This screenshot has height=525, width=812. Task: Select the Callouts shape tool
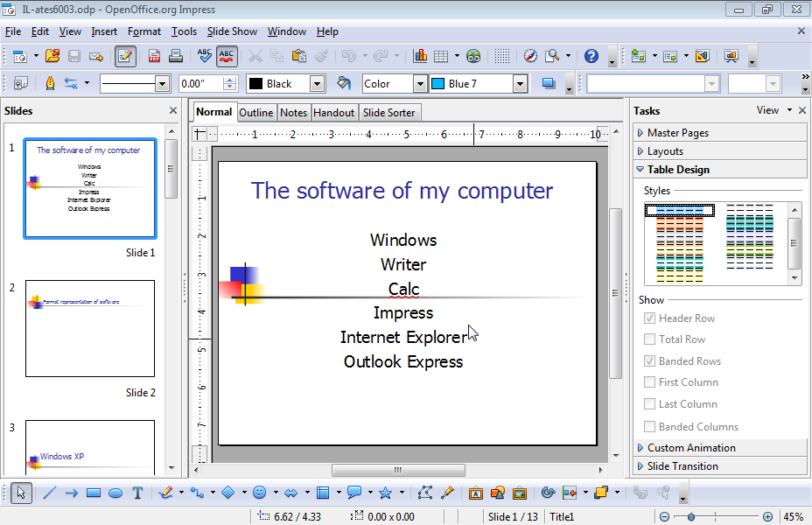pyautogui.click(x=354, y=493)
